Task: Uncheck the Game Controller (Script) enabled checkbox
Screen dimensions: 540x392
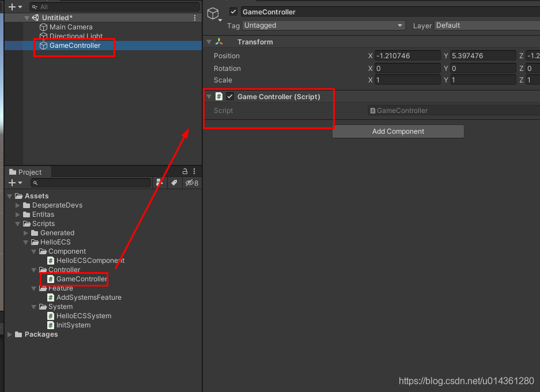Action: click(x=231, y=96)
